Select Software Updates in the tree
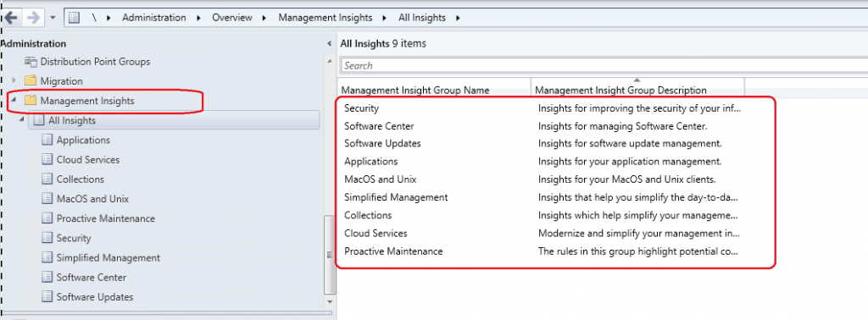This screenshot has height=320, width=868. pyautogui.click(x=95, y=297)
